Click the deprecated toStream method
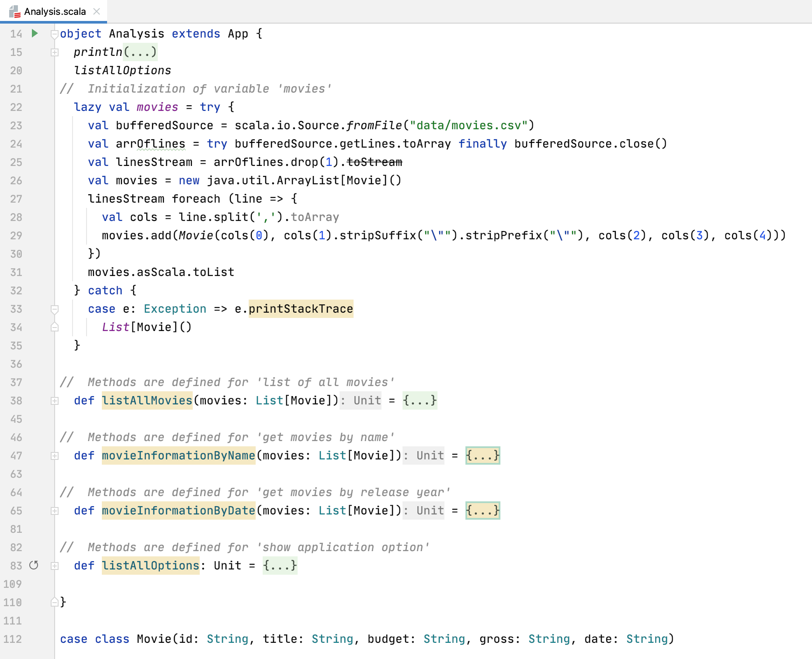Image resolution: width=812 pixels, height=659 pixels. tap(374, 162)
